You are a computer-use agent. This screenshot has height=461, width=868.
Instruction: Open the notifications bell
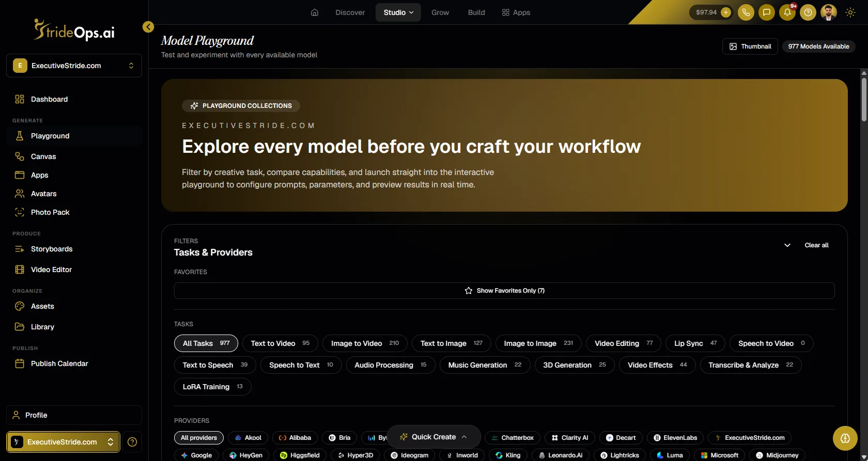(787, 12)
